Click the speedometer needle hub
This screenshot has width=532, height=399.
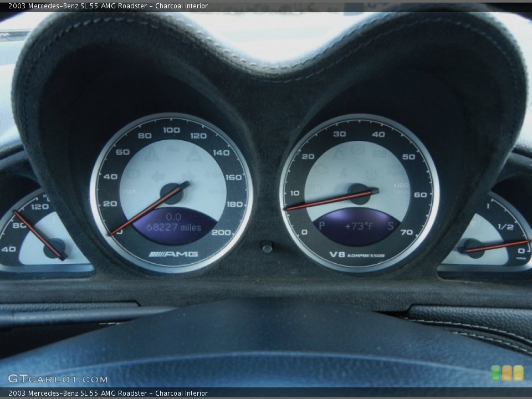pos(172,194)
